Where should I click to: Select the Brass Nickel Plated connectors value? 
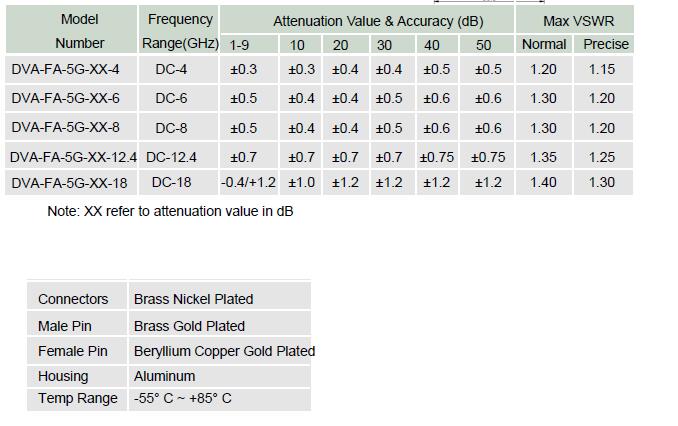pos(193,299)
